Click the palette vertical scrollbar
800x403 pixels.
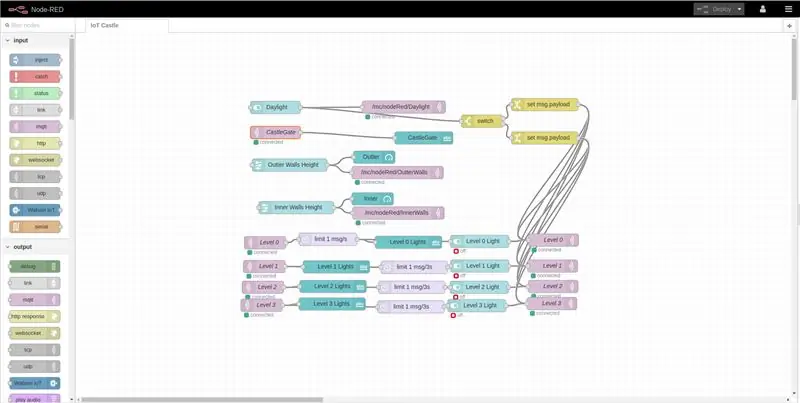(71, 77)
